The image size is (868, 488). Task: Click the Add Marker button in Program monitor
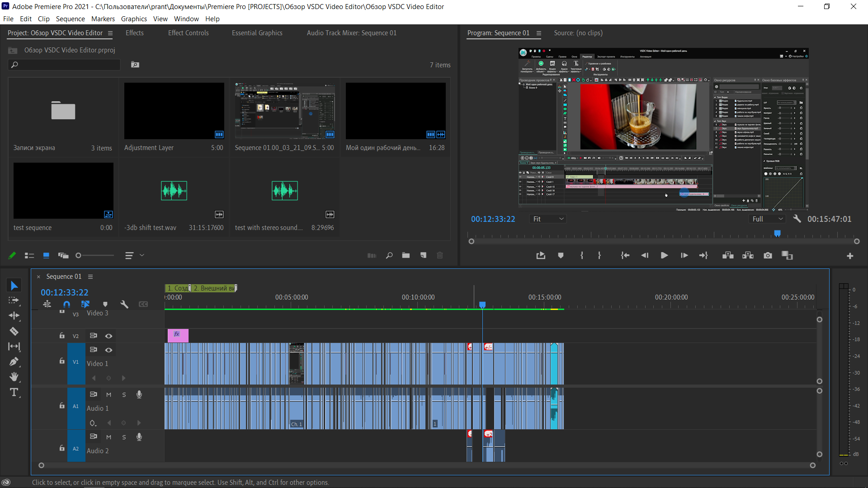(x=561, y=256)
